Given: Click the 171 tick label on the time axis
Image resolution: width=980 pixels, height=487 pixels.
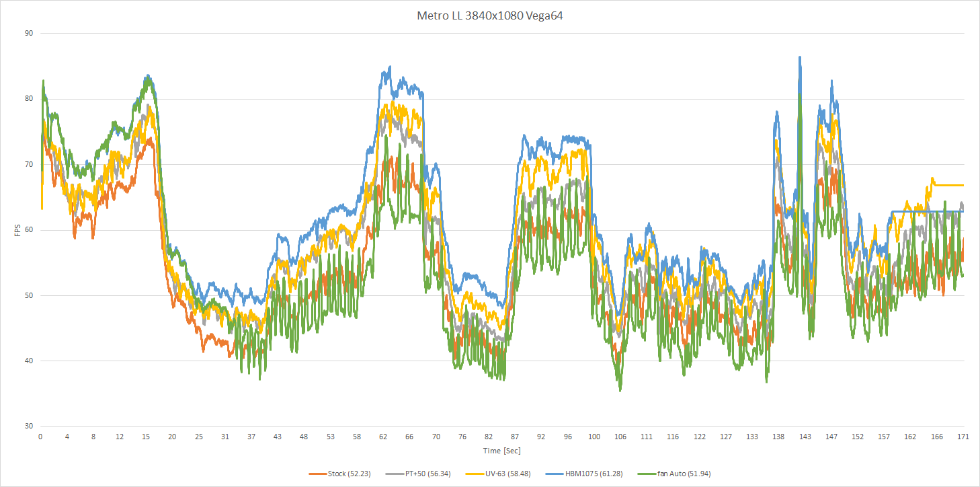Looking at the screenshot, I should click(963, 437).
